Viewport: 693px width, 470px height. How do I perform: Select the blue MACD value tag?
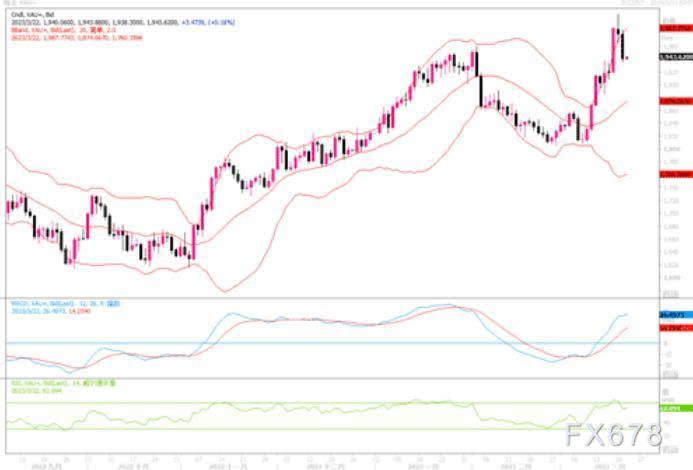pos(675,315)
